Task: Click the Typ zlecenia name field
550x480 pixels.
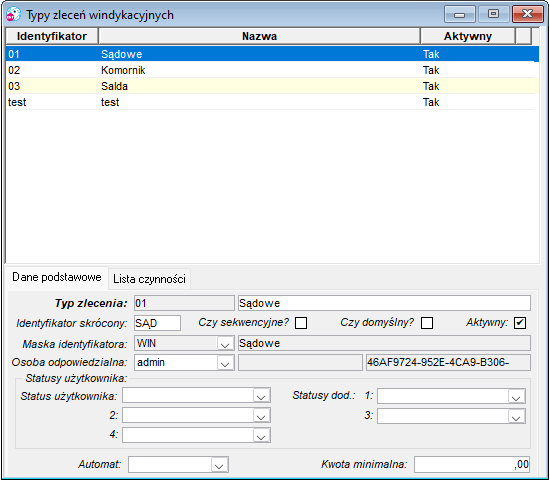Action: click(384, 303)
